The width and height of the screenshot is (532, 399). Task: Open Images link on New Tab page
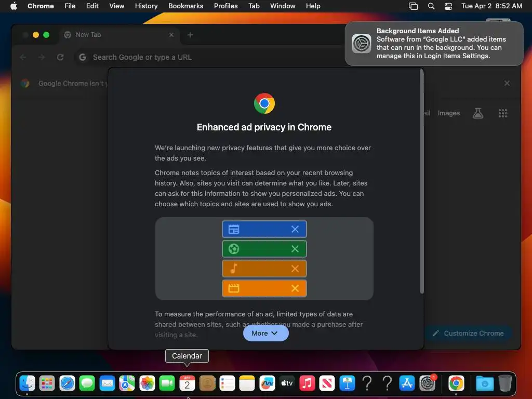point(448,113)
